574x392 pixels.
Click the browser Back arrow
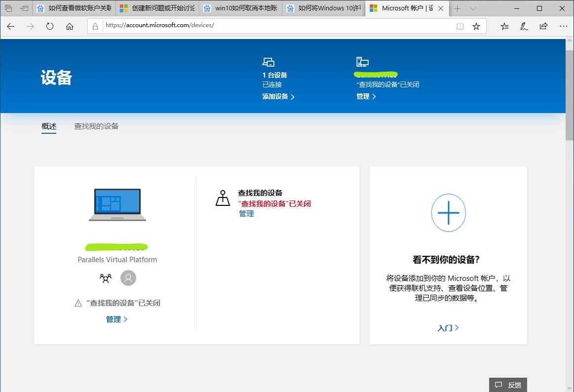point(11,26)
